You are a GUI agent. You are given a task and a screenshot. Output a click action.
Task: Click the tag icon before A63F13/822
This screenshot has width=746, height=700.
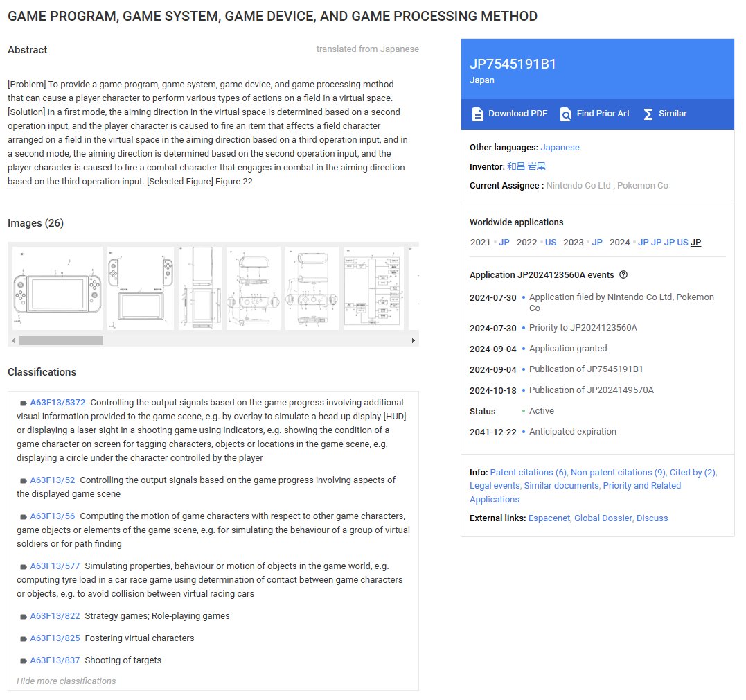click(24, 617)
